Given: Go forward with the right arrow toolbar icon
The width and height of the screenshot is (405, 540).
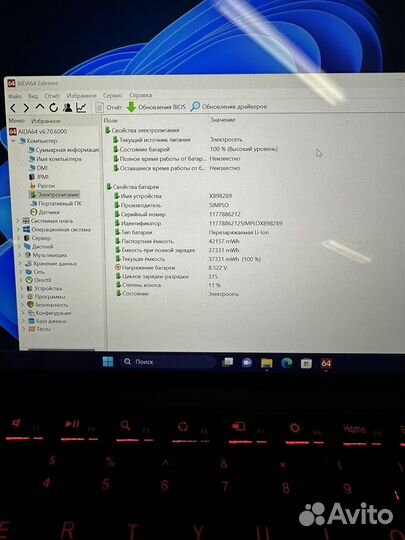Looking at the screenshot, I should 26,108.
